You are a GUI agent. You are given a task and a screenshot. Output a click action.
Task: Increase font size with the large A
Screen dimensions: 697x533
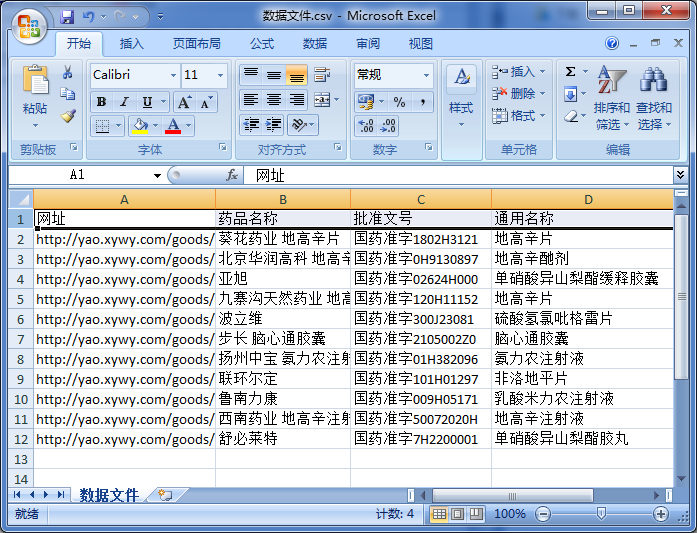[x=184, y=103]
